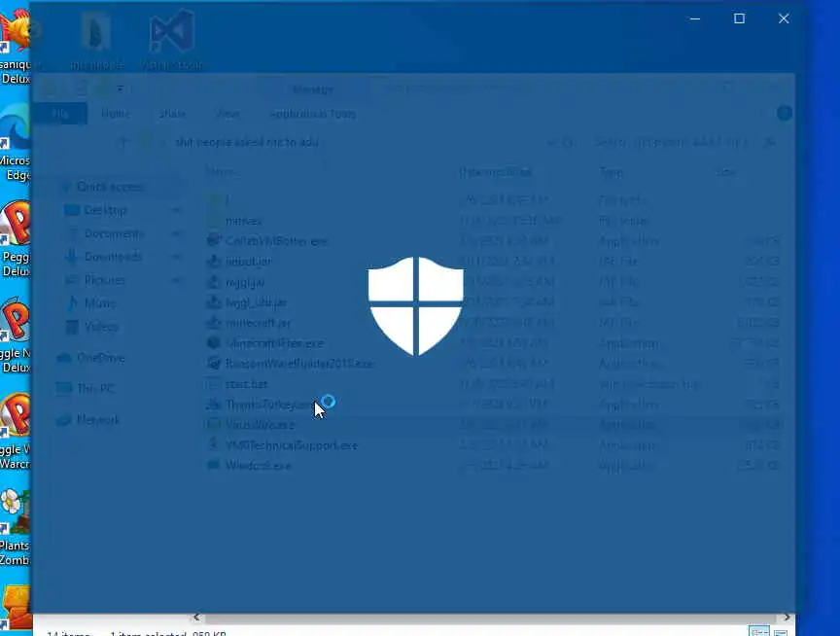Open the Application Tools ribbon tab
Image resolution: width=840 pixels, height=636 pixels.
pos(313,114)
